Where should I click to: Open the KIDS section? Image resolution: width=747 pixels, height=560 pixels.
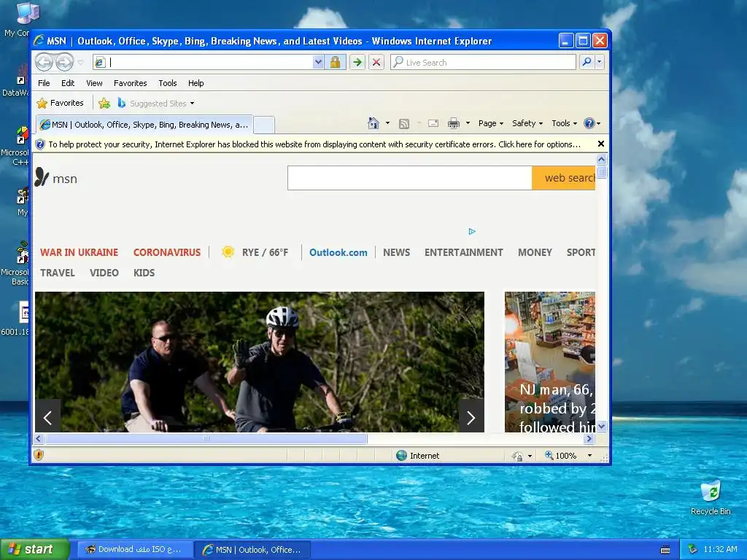144,273
